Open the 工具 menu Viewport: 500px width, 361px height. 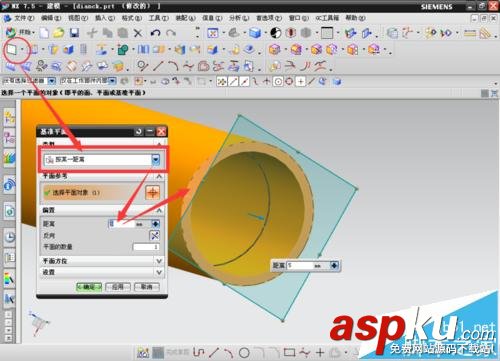tap(158, 18)
